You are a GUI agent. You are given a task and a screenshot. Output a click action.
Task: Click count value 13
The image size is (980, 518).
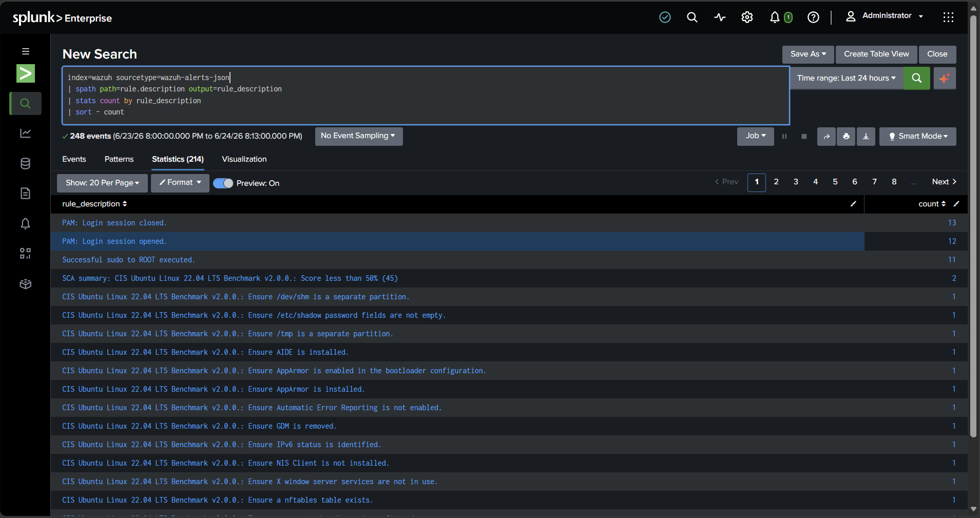tap(952, 223)
